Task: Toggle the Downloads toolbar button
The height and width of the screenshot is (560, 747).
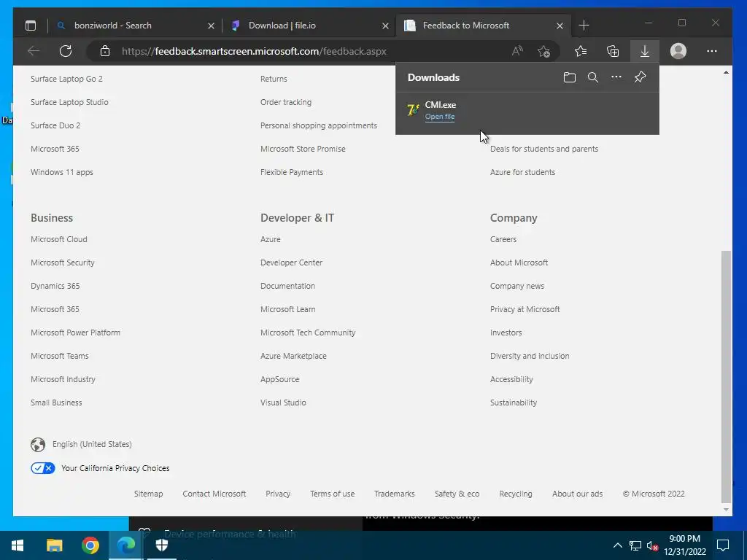Action: (x=645, y=51)
